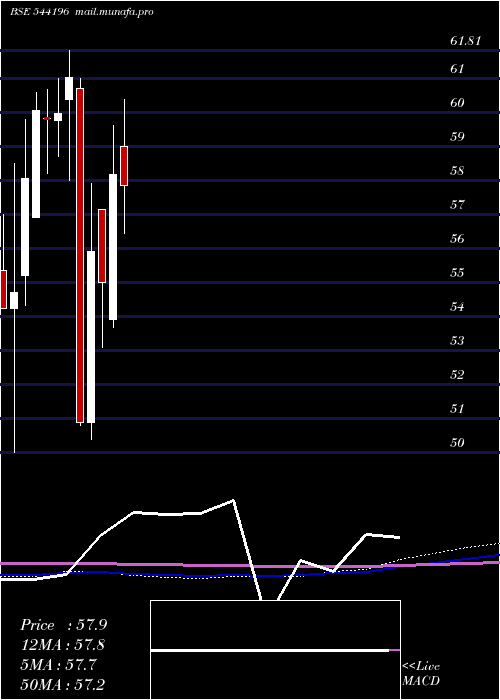The width and height of the screenshot is (500, 700).
Task: Click the 5MA : 57.7 readout
Action: pos(58,665)
